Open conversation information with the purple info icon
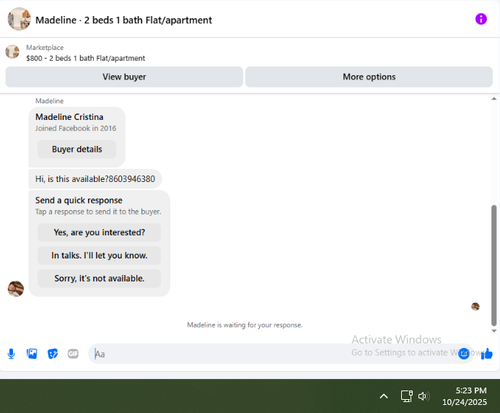Screen dimensions: 500x413 point(481,19)
